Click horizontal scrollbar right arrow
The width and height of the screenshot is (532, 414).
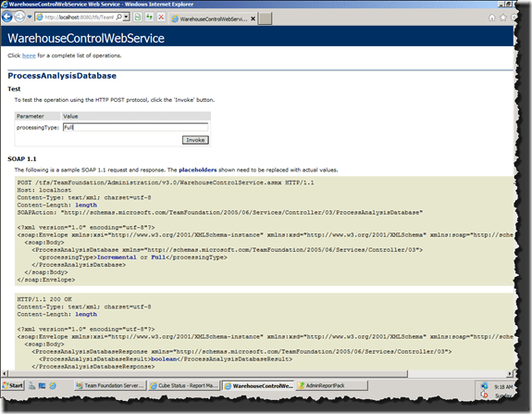coord(510,374)
